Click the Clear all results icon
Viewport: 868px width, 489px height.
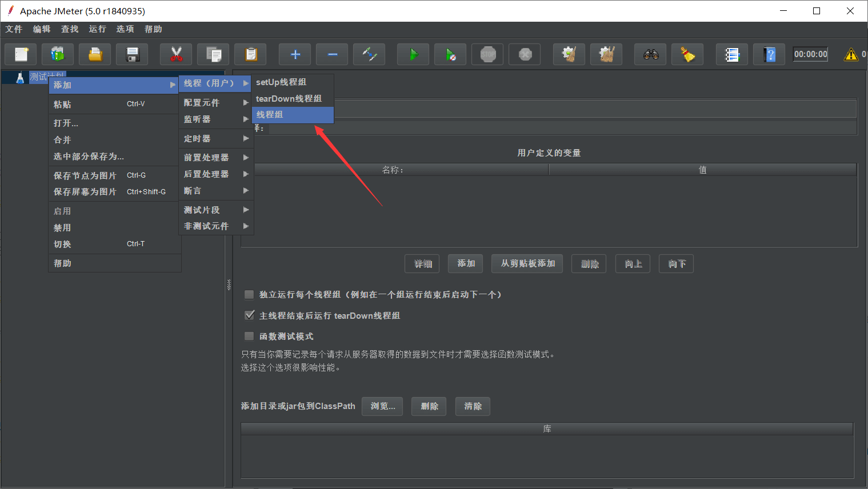606,54
